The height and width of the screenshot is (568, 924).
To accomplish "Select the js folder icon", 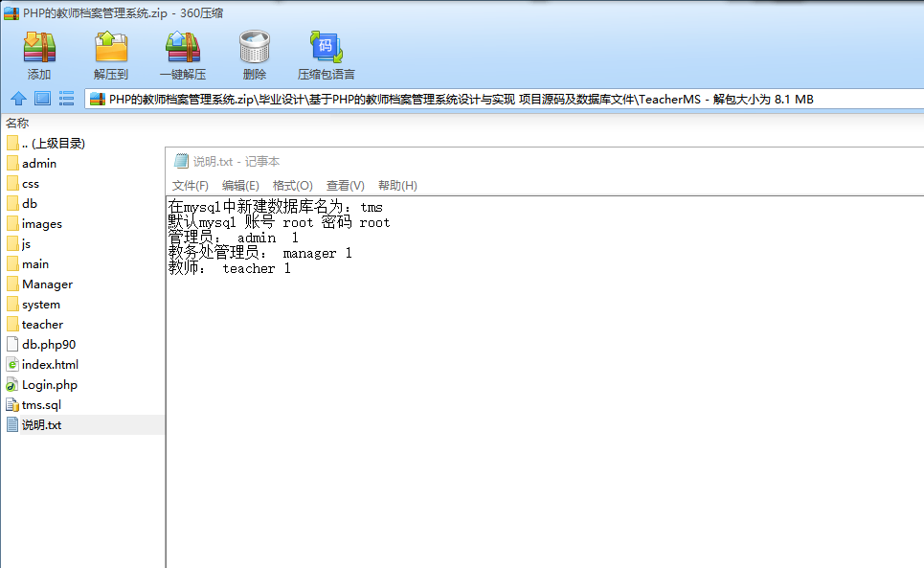I will pos(12,243).
